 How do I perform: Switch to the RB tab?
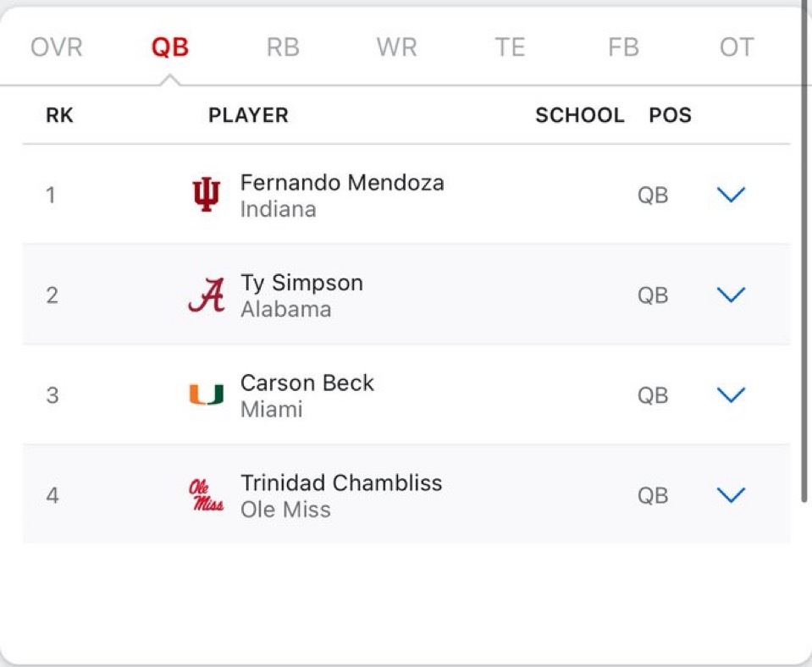pos(283,47)
